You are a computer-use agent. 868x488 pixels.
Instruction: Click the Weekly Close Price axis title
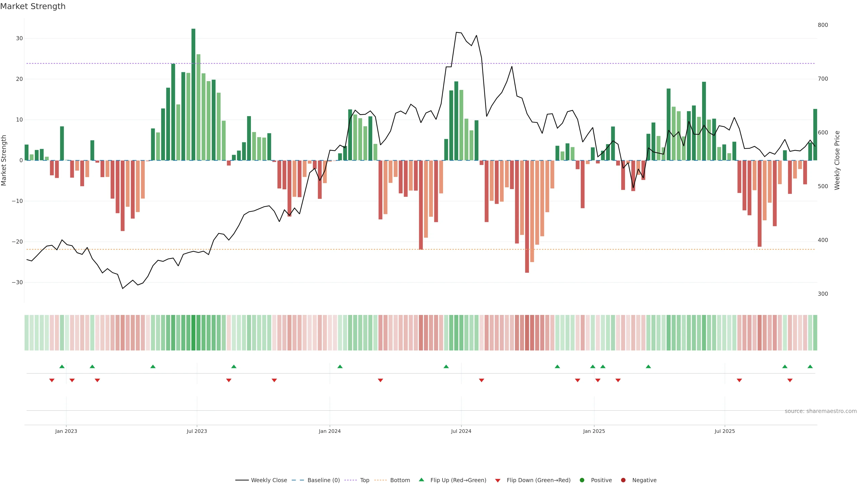(x=837, y=160)
